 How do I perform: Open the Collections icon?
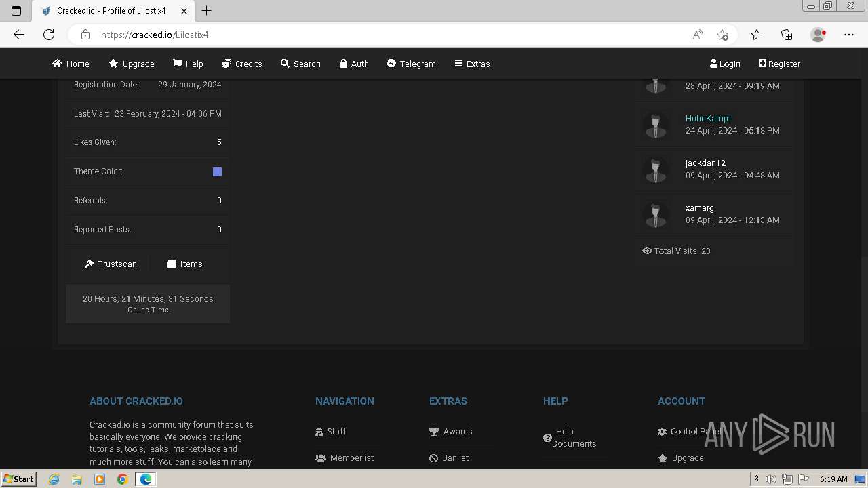(x=787, y=35)
